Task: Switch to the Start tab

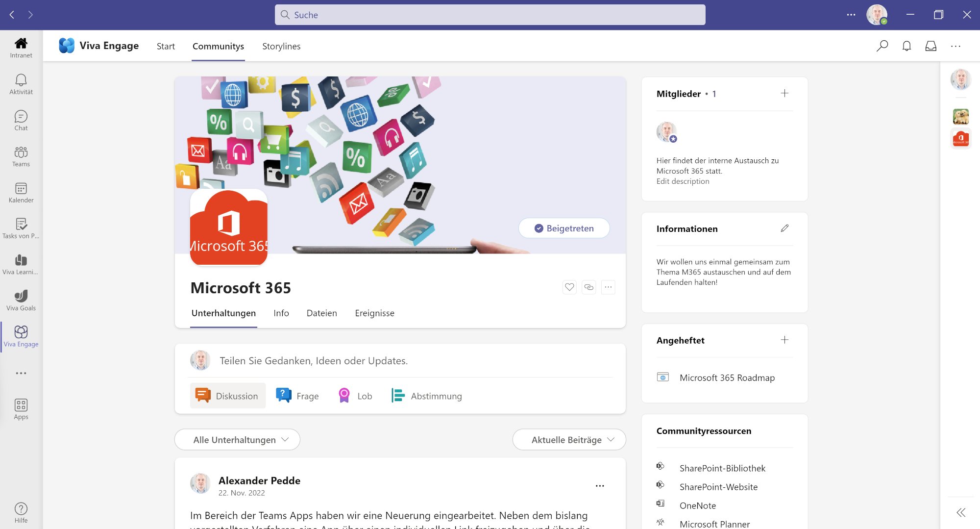Action: [166, 46]
